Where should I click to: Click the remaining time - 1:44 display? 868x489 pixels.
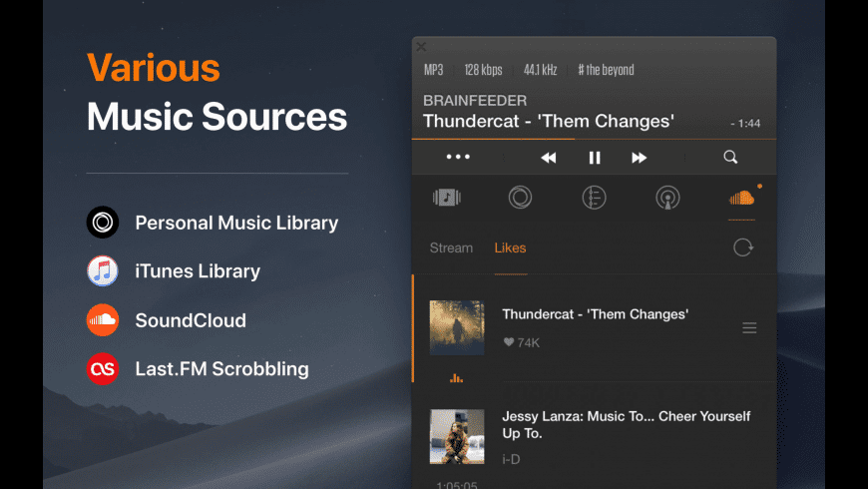[745, 124]
